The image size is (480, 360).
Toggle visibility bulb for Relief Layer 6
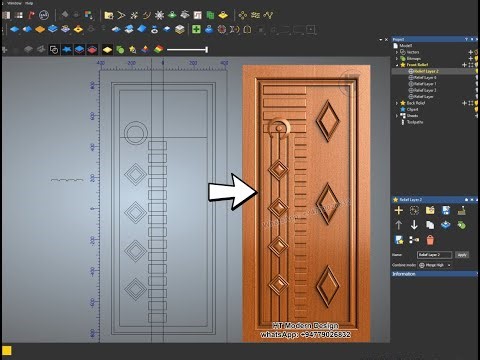click(477, 77)
